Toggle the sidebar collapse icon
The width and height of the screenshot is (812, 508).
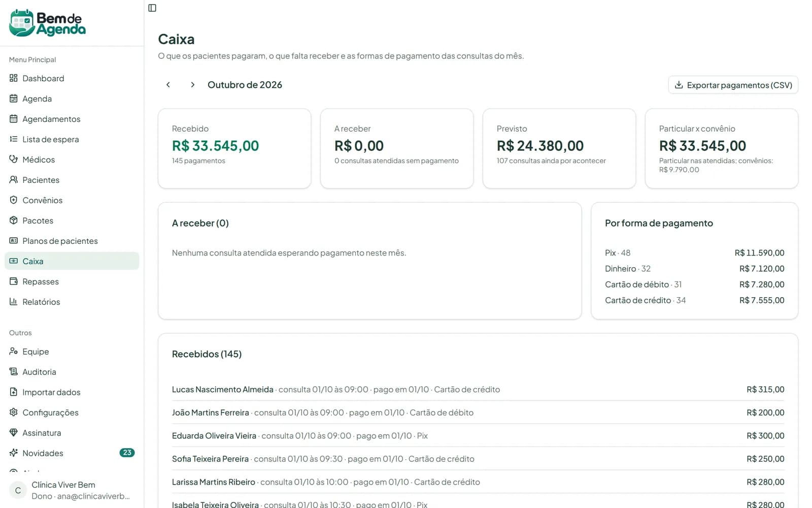point(152,8)
